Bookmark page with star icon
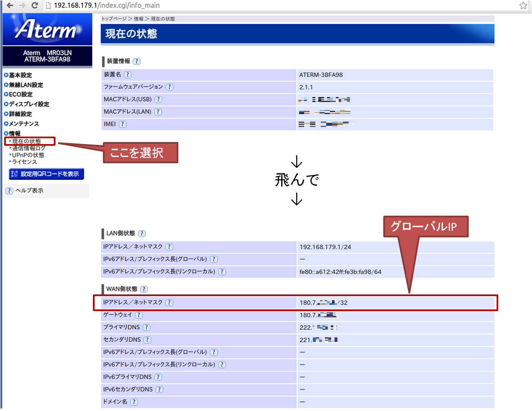Image resolution: width=532 pixels, height=411 pixels. 523,5
